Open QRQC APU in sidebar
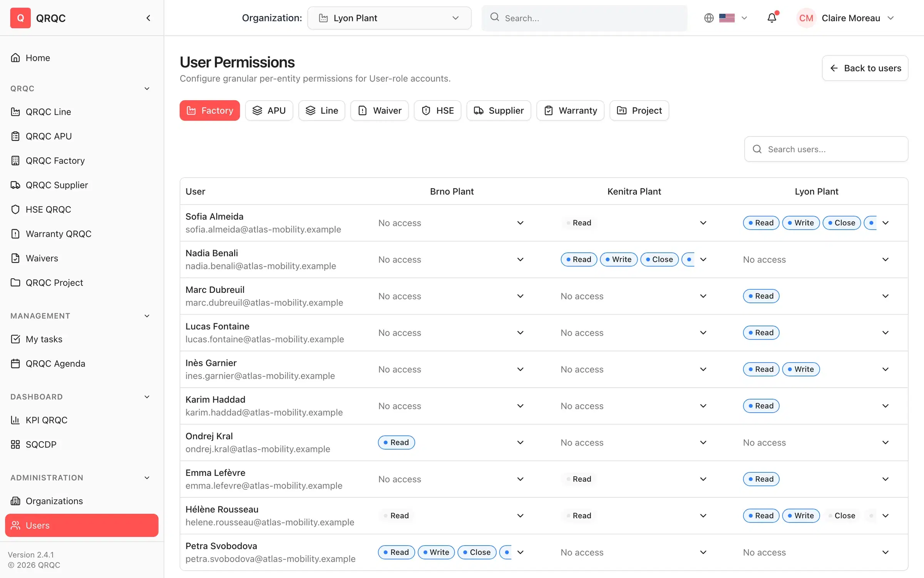The width and height of the screenshot is (924, 578). pyautogui.click(x=82, y=136)
